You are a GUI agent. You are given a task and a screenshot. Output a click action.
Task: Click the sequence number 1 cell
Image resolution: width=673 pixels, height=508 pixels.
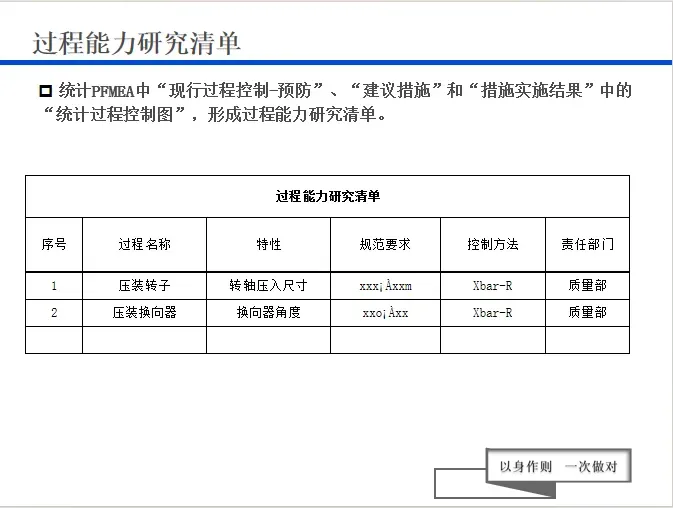click(x=54, y=286)
